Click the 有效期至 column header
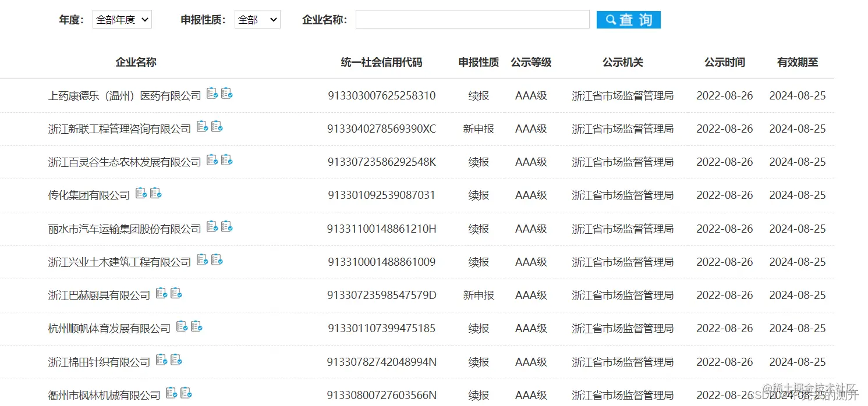The height and width of the screenshot is (406, 868). click(x=798, y=62)
